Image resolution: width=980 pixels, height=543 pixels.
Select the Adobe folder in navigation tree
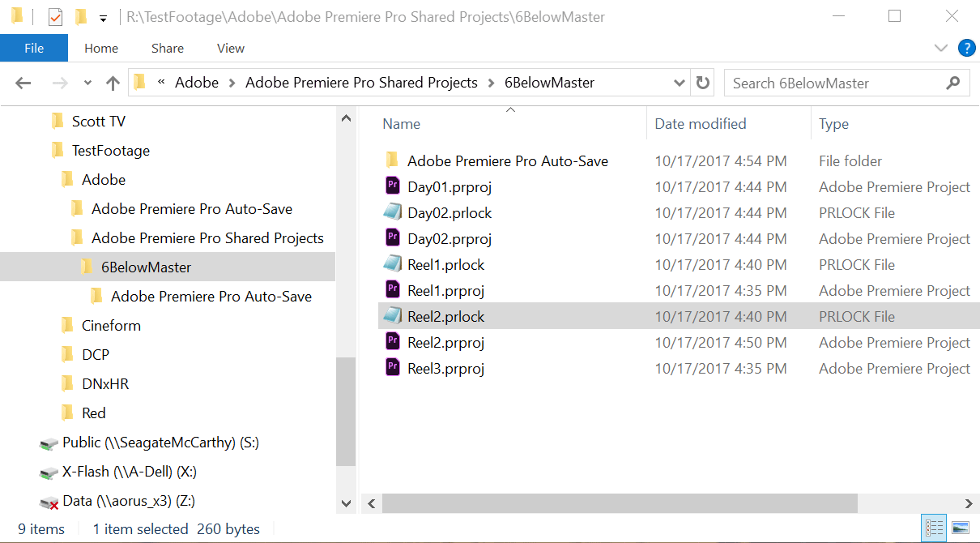[x=104, y=180]
